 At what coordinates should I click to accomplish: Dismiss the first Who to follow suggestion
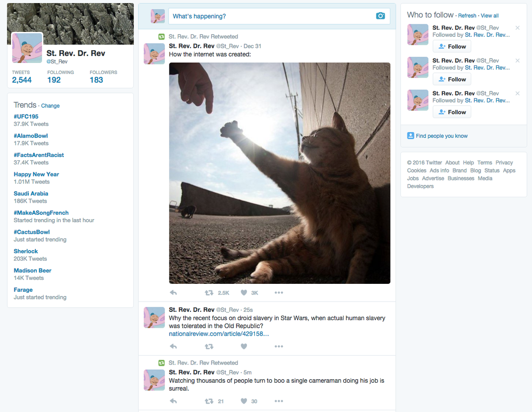[517, 28]
